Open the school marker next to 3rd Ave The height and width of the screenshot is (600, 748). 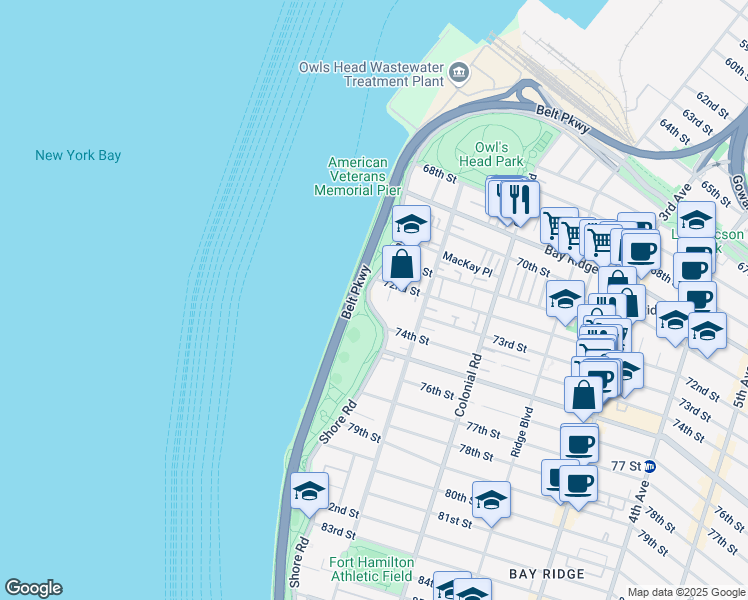tap(696, 219)
